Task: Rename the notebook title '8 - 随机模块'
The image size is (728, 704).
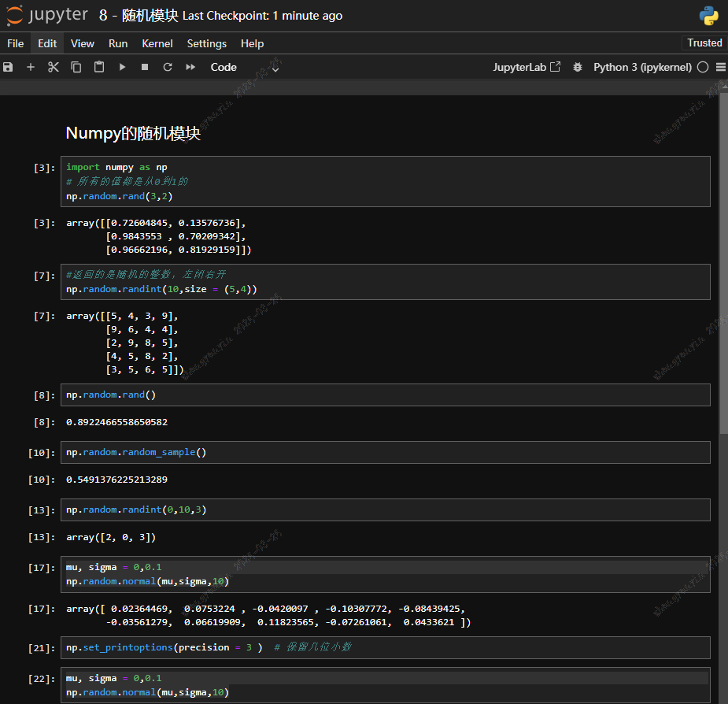Action: tap(139, 15)
